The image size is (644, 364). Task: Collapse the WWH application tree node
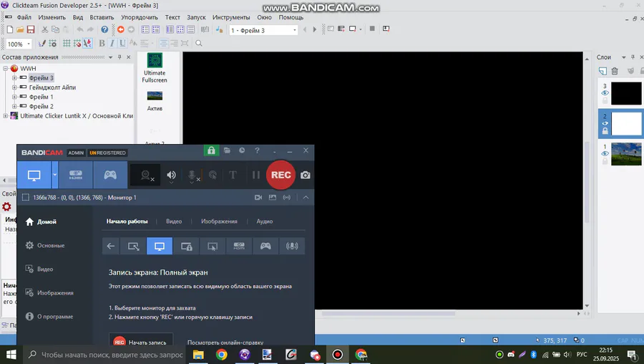5,68
